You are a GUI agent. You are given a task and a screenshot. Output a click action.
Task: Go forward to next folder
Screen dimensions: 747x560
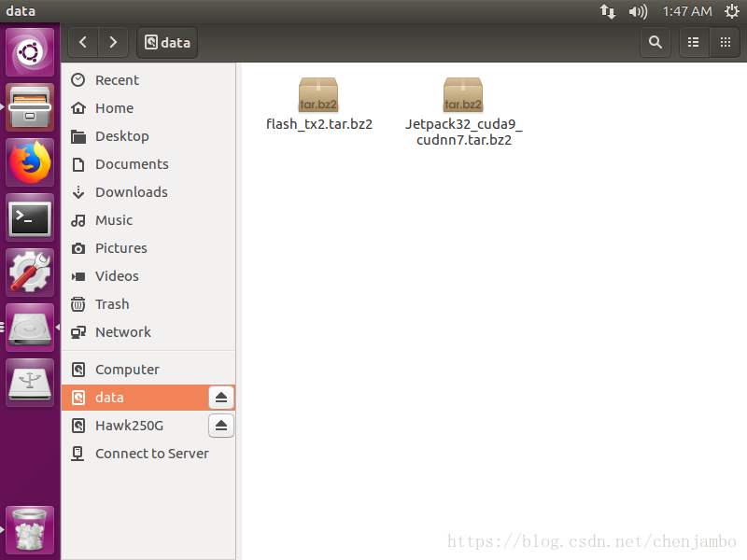113,42
